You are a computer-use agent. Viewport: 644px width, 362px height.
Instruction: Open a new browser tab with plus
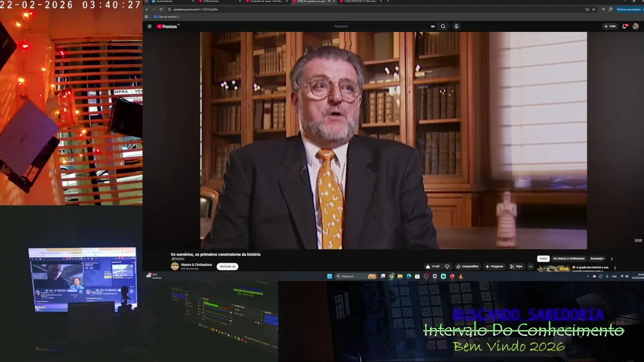coord(387,2)
